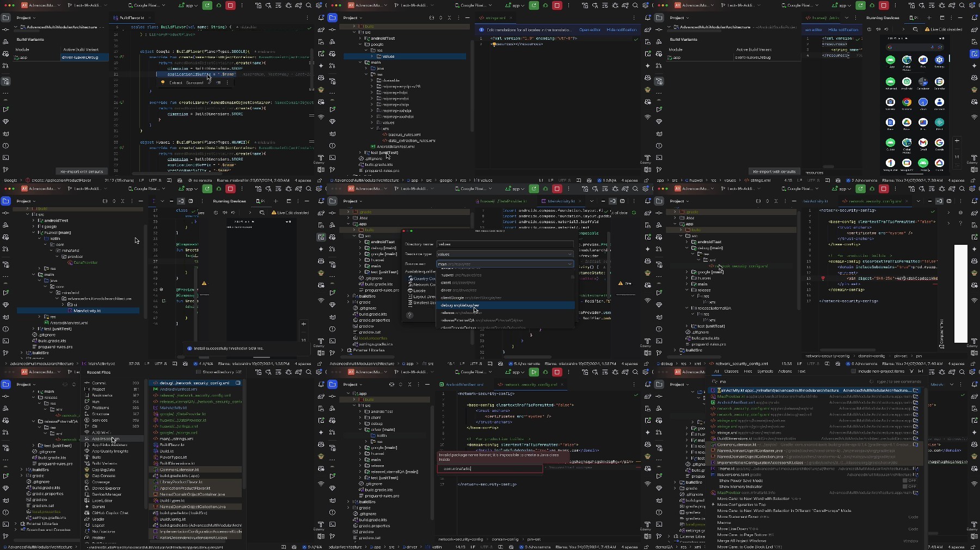Screen dimensions: 980x550
Task: Open Resource type combo box in dialog
Action: click(x=505, y=254)
